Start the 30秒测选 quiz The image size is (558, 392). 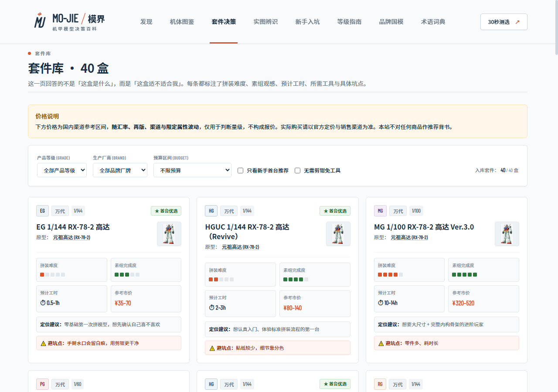pos(504,22)
